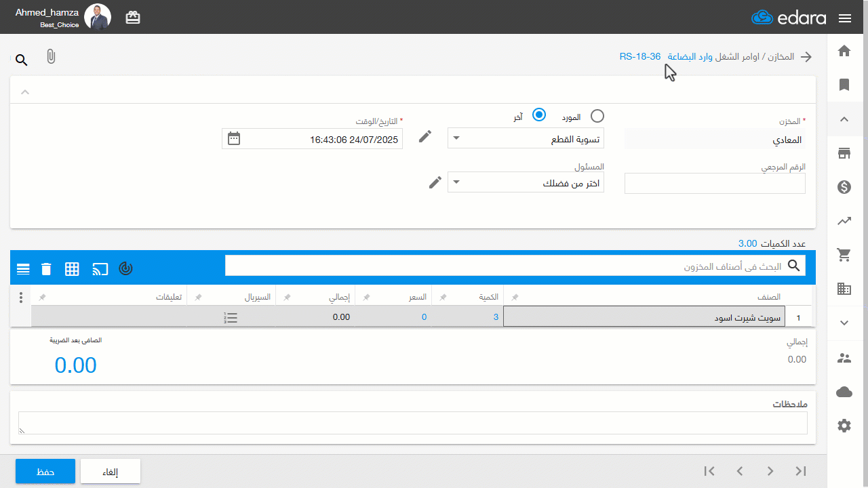Viewport: 868px width, 488px height.
Task: Open the dollar accounting sidebar icon
Action: click(844, 187)
